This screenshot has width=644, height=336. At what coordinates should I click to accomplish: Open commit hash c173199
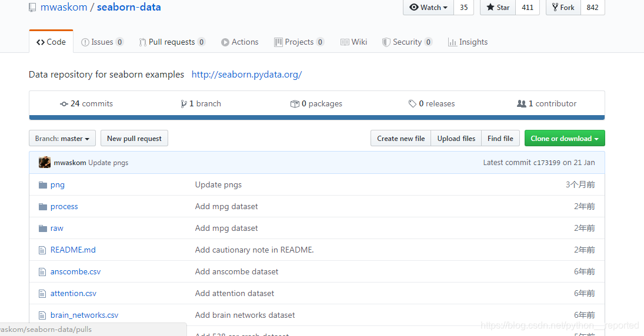coord(546,163)
